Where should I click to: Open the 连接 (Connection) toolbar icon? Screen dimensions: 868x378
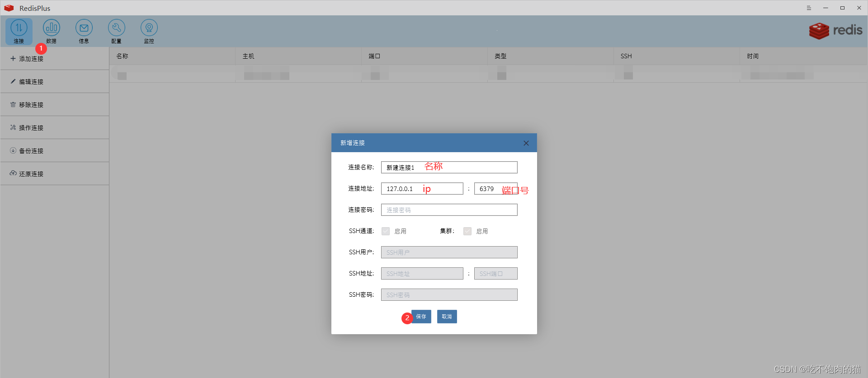pos(19,31)
